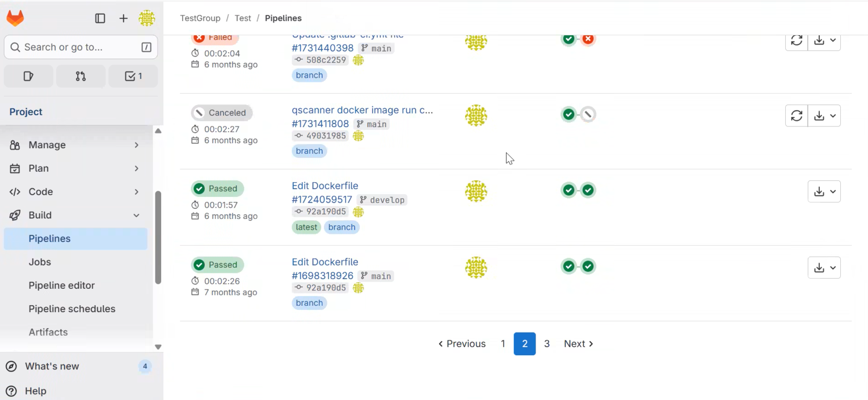This screenshot has height=400, width=868.
Task: Open TestGroup breadcrumb link
Action: (200, 18)
